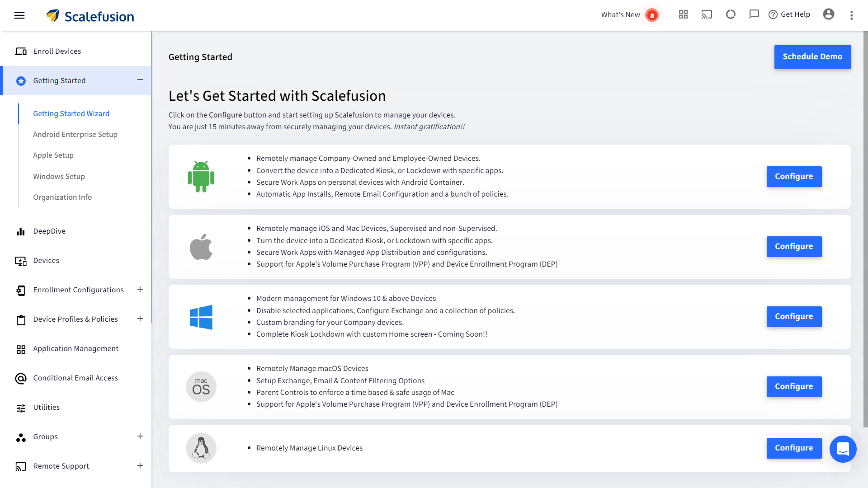Expand Enrollment Configurations with plus sign
This screenshot has height=488, width=868.
[x=140, y=289]
